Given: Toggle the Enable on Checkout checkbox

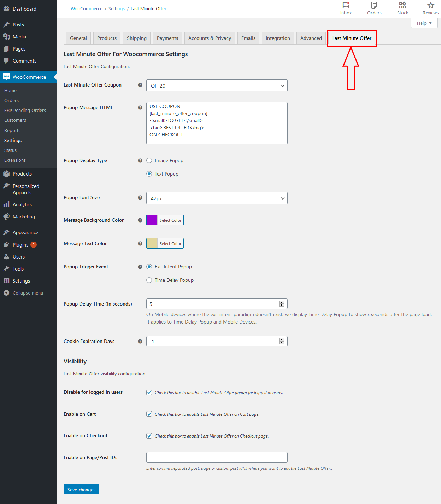Looking at the screenshot, I should click(x=149, y=436).
